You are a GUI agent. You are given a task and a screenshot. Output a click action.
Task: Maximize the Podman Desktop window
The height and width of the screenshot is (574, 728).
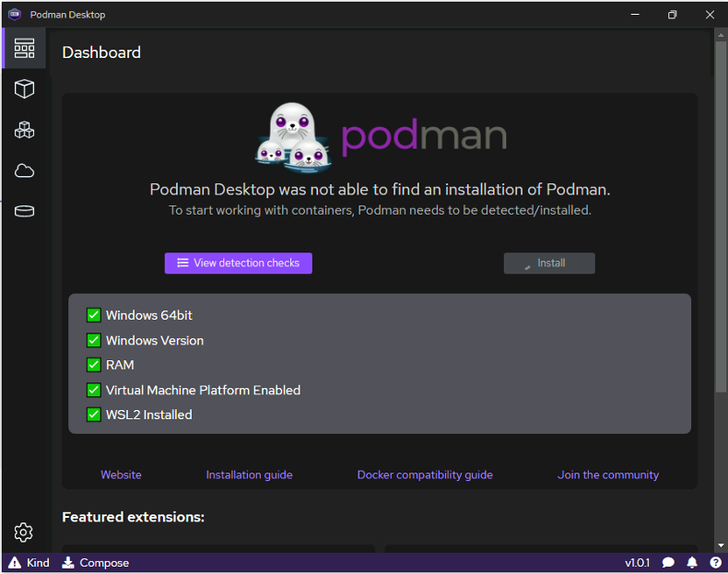tap(673, 15)
